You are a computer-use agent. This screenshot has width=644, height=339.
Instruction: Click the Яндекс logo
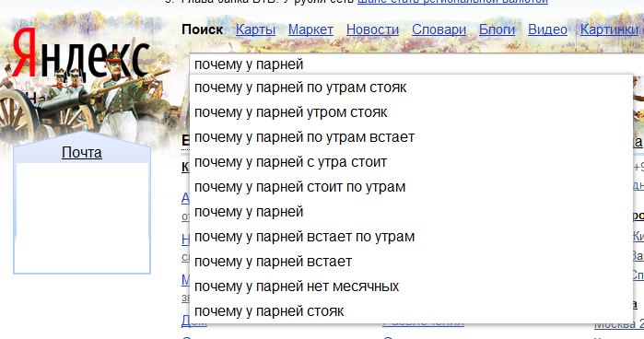pyautogui.click(x=80, y=54)
